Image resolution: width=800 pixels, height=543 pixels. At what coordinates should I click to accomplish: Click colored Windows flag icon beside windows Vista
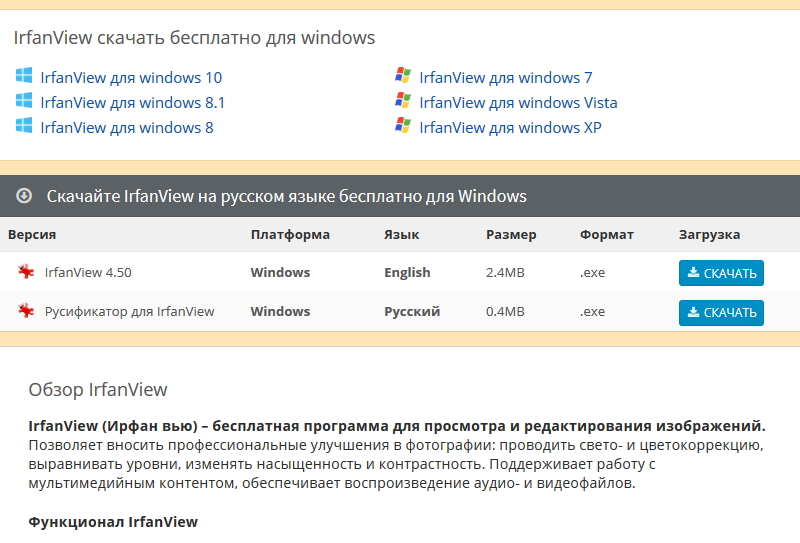click(403, 100)
